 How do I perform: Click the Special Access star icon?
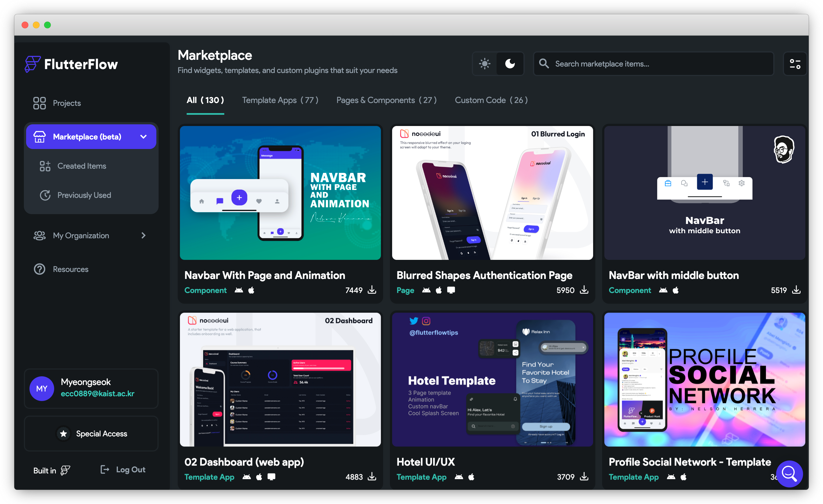[x=63, y=434]
